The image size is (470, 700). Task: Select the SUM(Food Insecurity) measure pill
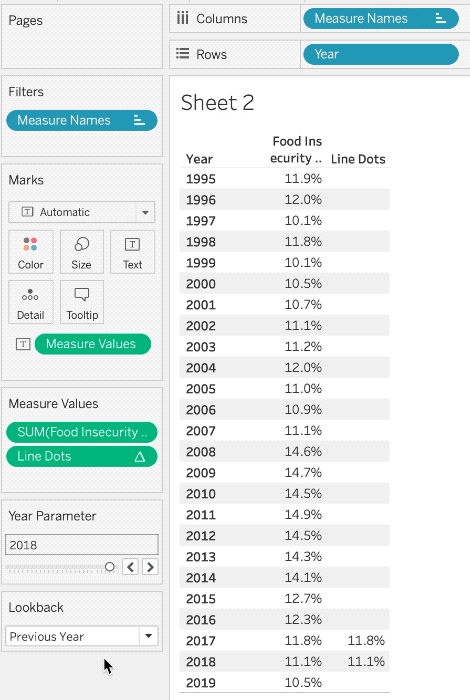(82, 432)
